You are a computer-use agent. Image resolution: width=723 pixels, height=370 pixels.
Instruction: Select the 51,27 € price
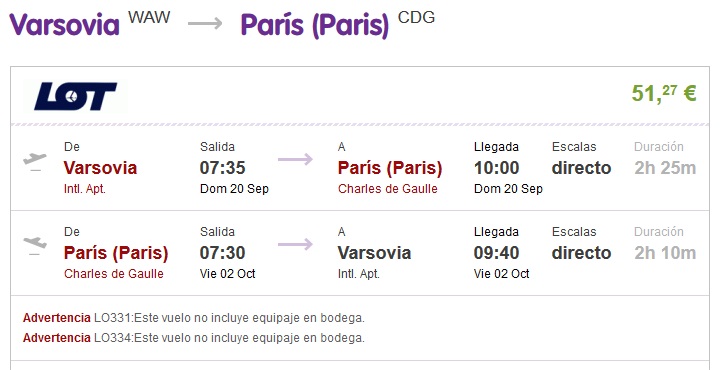(x=664, y=93)
